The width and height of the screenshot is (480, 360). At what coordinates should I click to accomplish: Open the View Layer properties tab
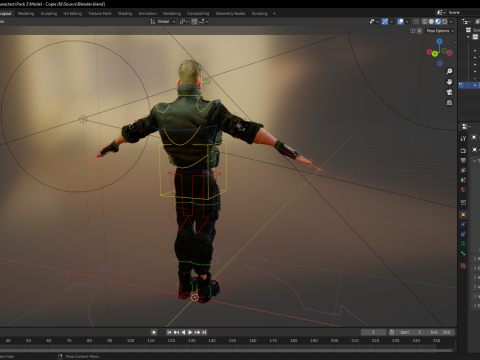463,170
